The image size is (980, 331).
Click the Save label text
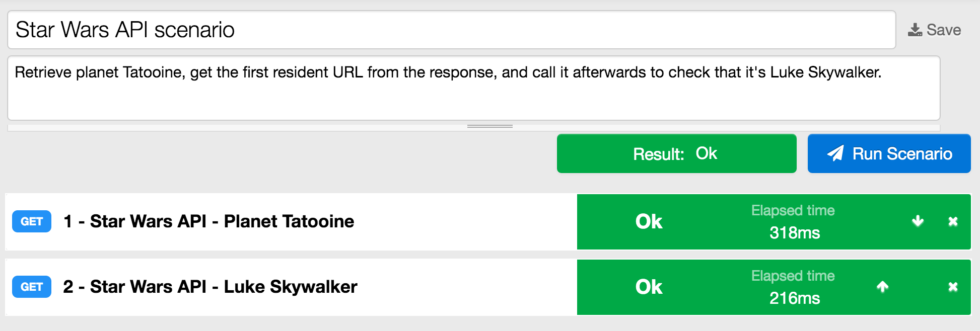944,30
